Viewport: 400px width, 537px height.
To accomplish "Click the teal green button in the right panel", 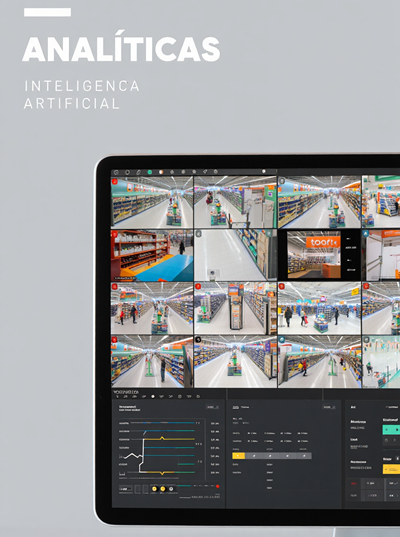I will (x=391, y=429).
